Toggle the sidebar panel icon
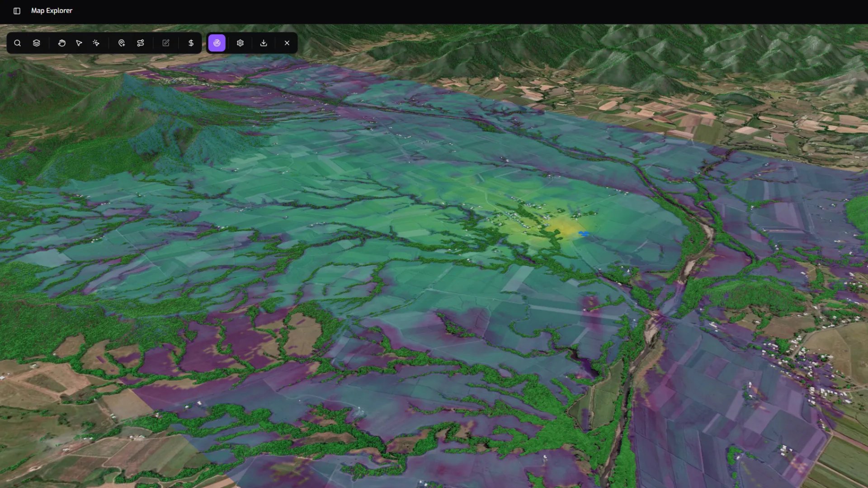Screen dimensions: 868x488 tap(17, 11)
